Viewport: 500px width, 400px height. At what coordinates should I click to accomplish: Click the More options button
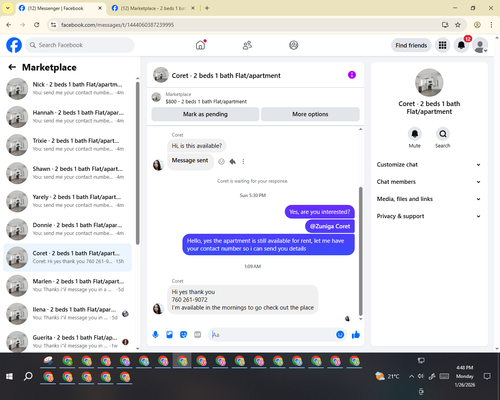click(x=310, y=114)
